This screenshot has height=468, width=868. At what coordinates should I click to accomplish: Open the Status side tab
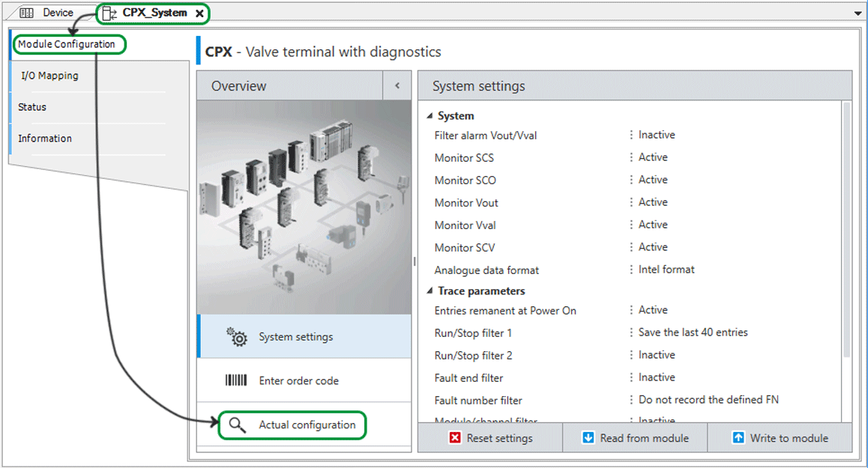coord(32,107)
